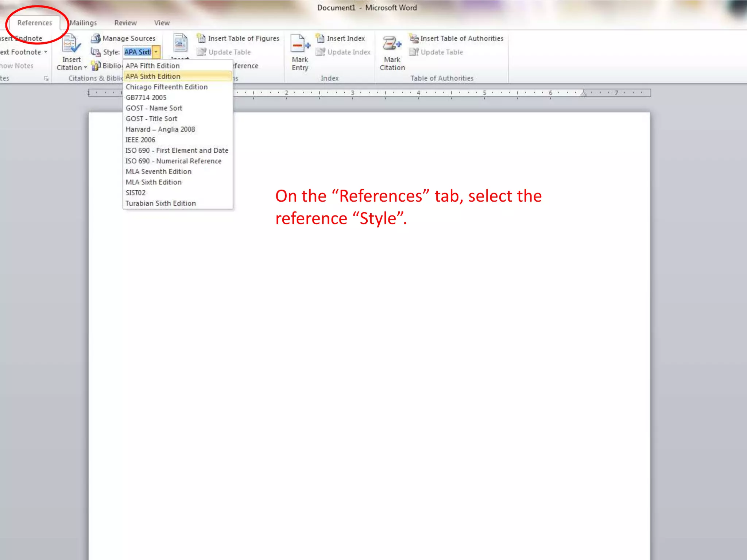This screenshot has height=560, width=747.
Task: Choose GB7714 2005 style
Action: click(x=178, y=97)
